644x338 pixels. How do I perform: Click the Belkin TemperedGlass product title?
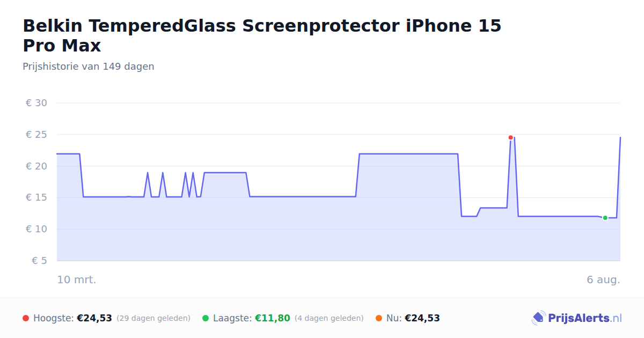[262, 35]
